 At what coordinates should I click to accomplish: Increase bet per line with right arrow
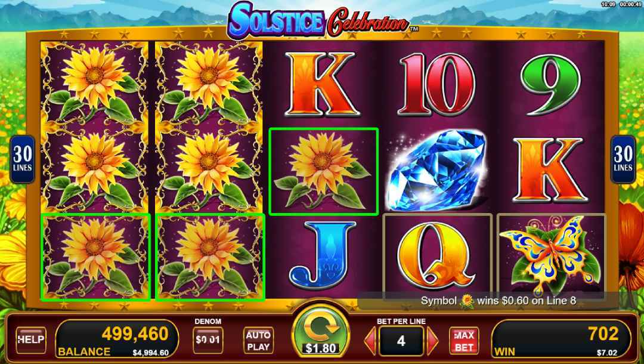pyautogui.click(x=432, y=341)
